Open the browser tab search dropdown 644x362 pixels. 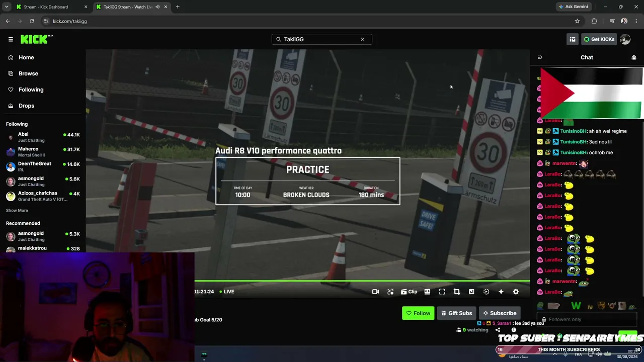pos(7,7)
